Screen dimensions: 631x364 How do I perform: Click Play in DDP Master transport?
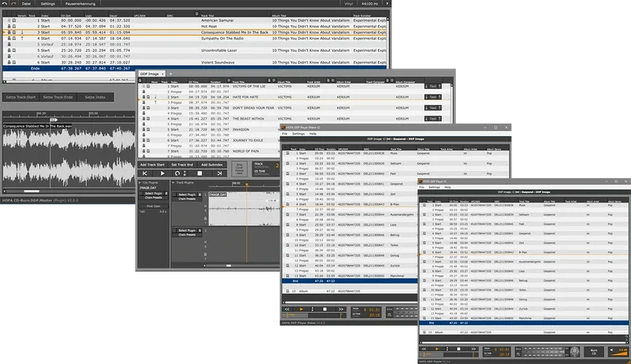click(162, 173)
